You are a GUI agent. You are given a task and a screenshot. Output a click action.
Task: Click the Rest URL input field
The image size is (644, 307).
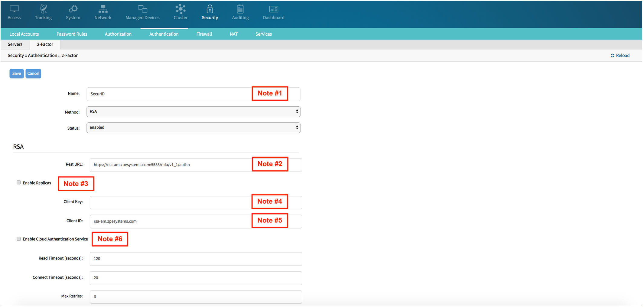click(x=196, y=165)
